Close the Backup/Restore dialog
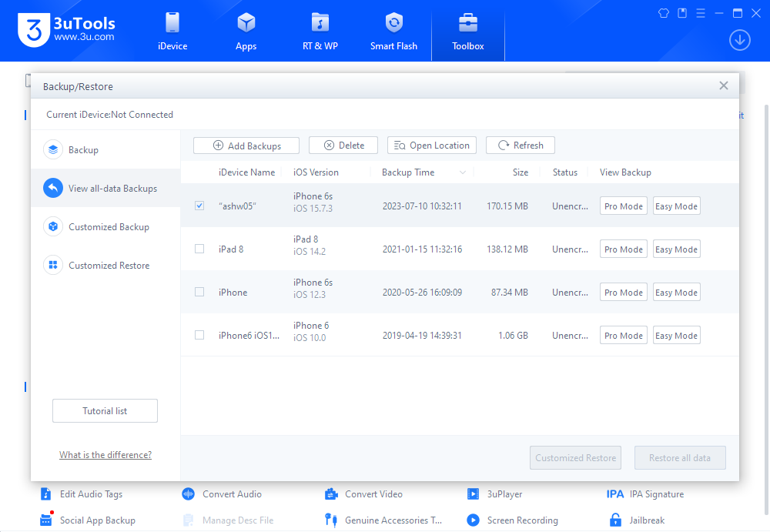The width and height of the screenshot is (770, 532). (x=723, y=85)
